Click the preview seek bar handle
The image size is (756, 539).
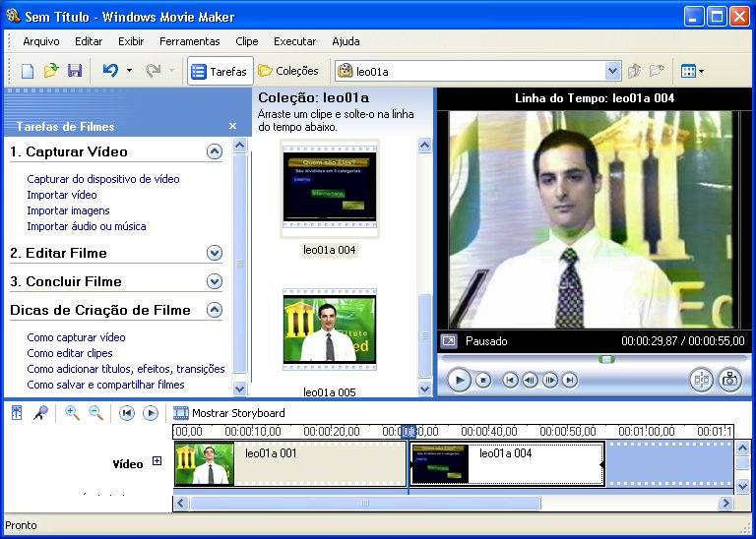606,359
